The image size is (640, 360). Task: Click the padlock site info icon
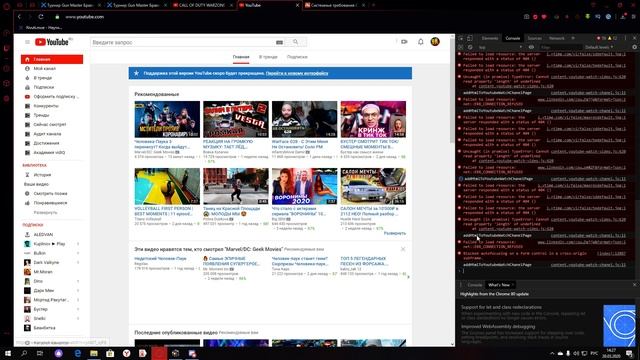pyautogui.click(x=58, y=17)
